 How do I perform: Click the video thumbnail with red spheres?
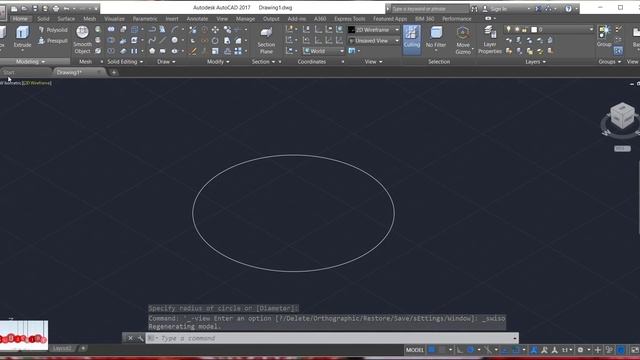[24, 336]
